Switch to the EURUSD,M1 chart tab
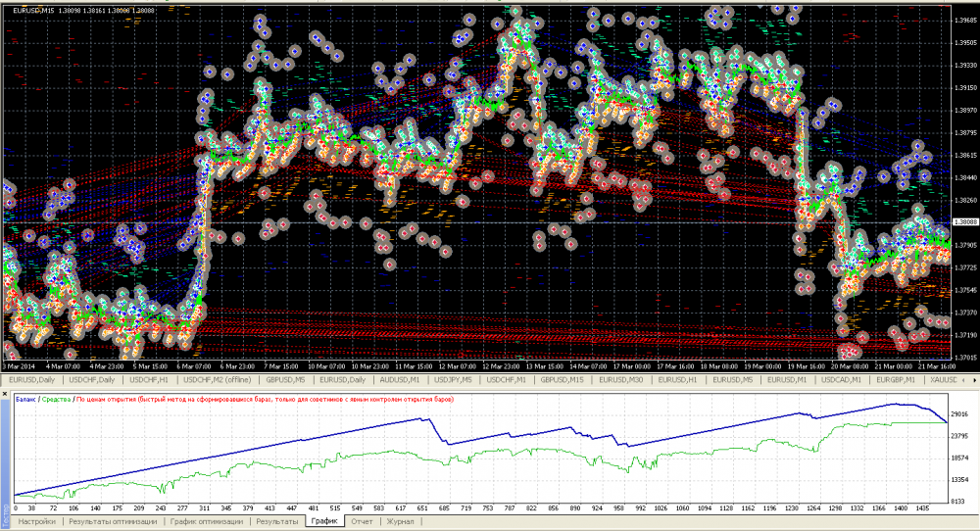The width and height of the screenshot is (980, 531). pos(787,380)
